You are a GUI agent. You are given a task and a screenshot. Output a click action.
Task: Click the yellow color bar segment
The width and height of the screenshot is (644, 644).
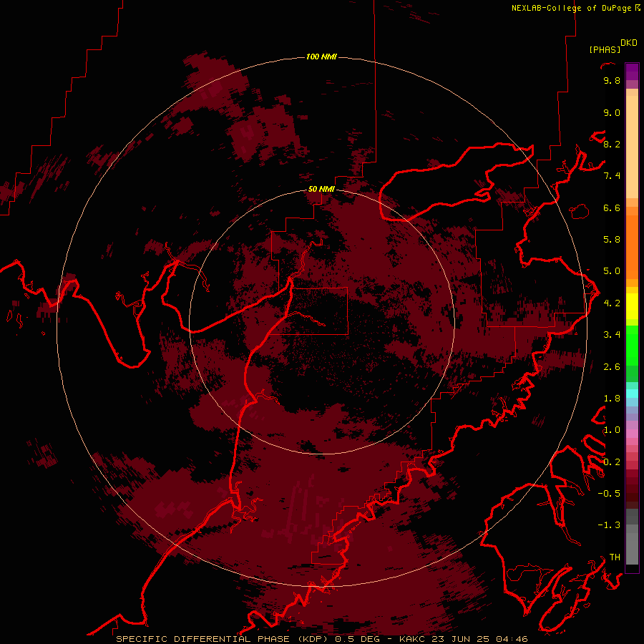point(632,306)
